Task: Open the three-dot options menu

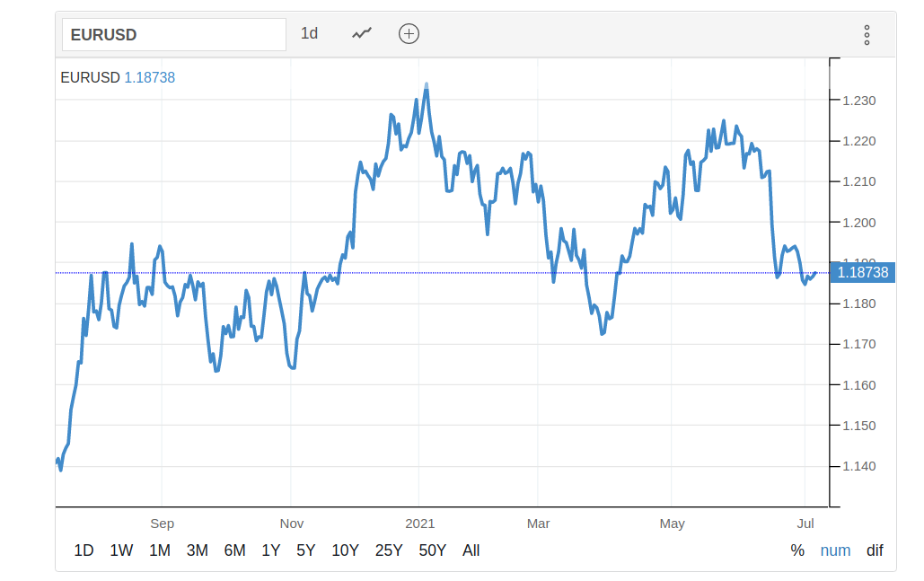Action: pyautogui.click(x=867, y=35)
